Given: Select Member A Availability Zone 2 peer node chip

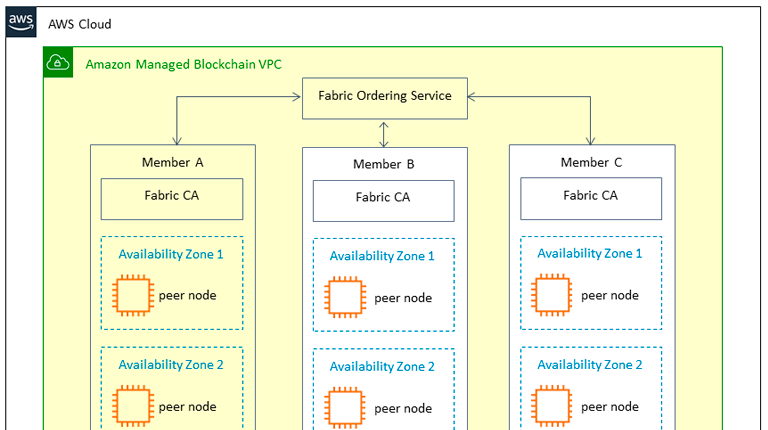Looking at the screenshot, I should [x=133, y=406].
